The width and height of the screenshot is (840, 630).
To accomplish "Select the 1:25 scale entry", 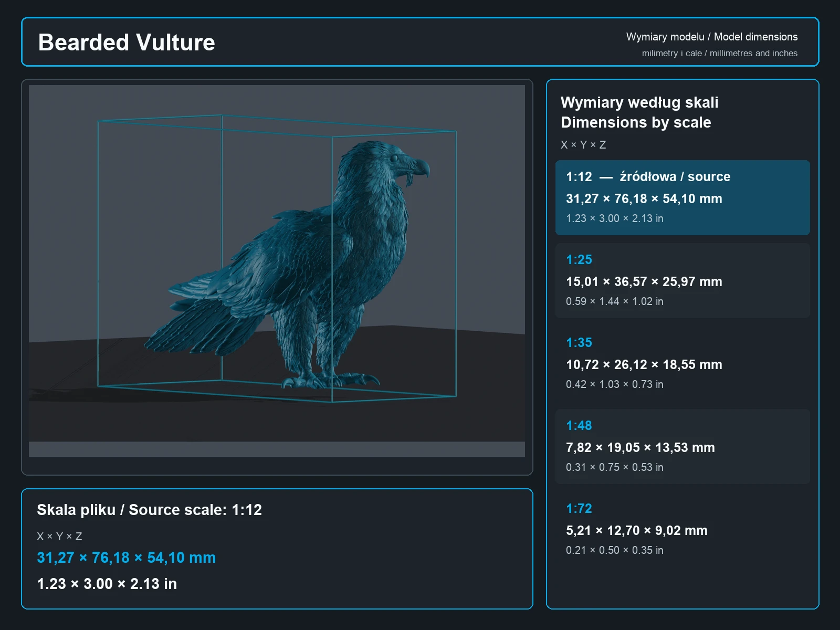I will point(682,280).
